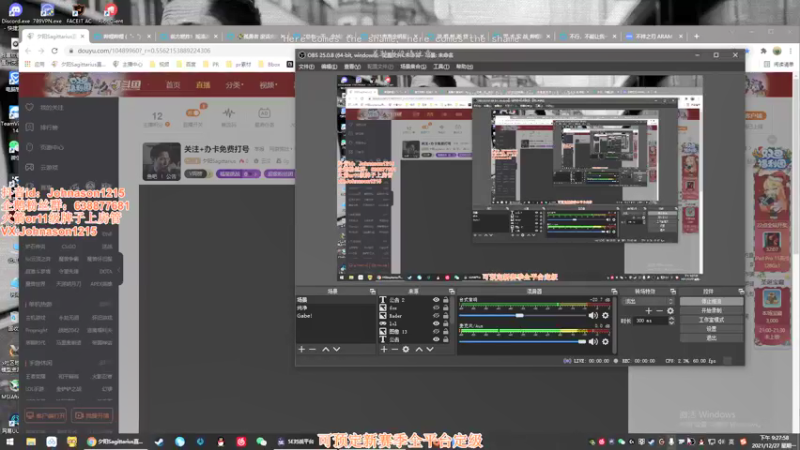The width and height of the screenshot is (800, 450).
Task: Toggle visibility of image 13 source
Action: click(436, 332)
